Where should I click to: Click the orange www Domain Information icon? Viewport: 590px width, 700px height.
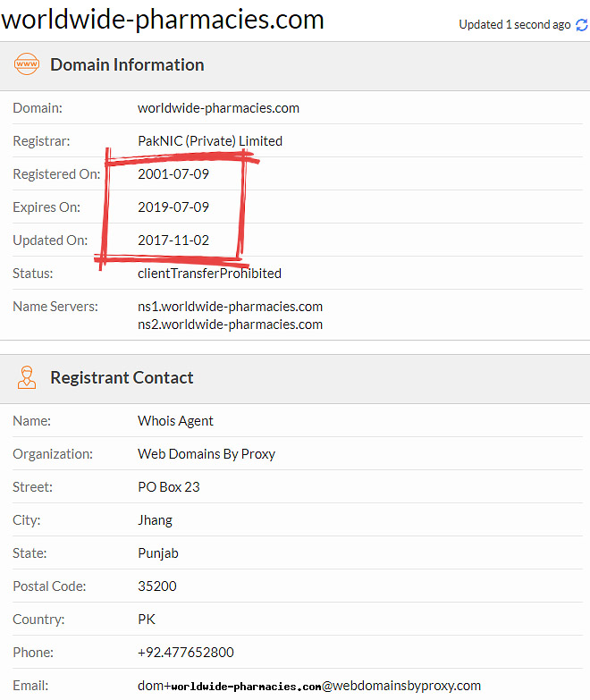click(x=27, y=64)
